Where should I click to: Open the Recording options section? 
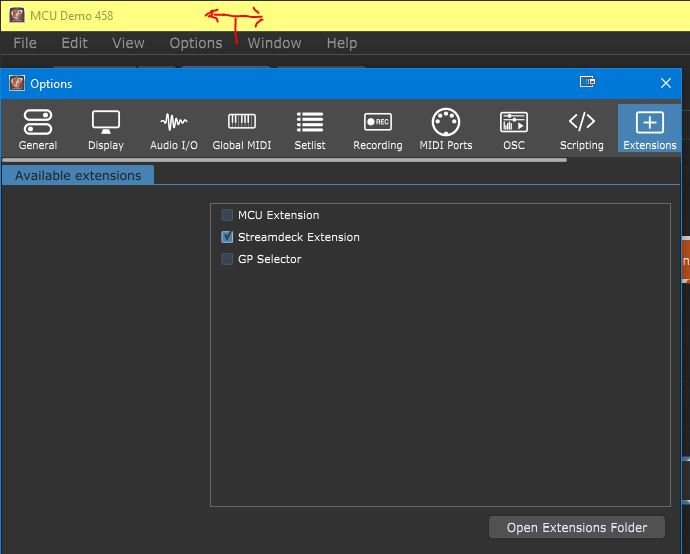coord(378,129)
